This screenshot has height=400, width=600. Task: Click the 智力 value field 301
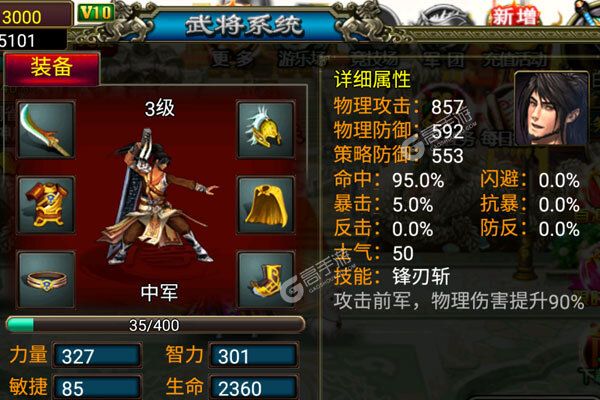[254, 356]
